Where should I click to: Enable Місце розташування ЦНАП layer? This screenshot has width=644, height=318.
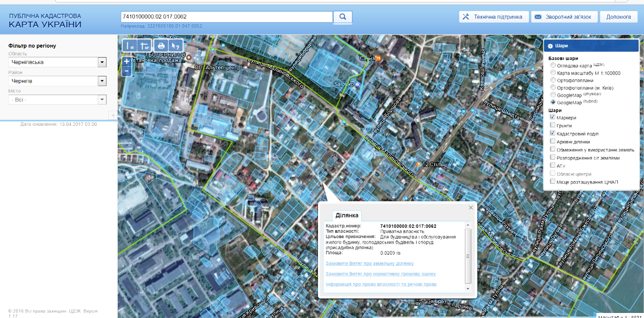tap(553, 181)
